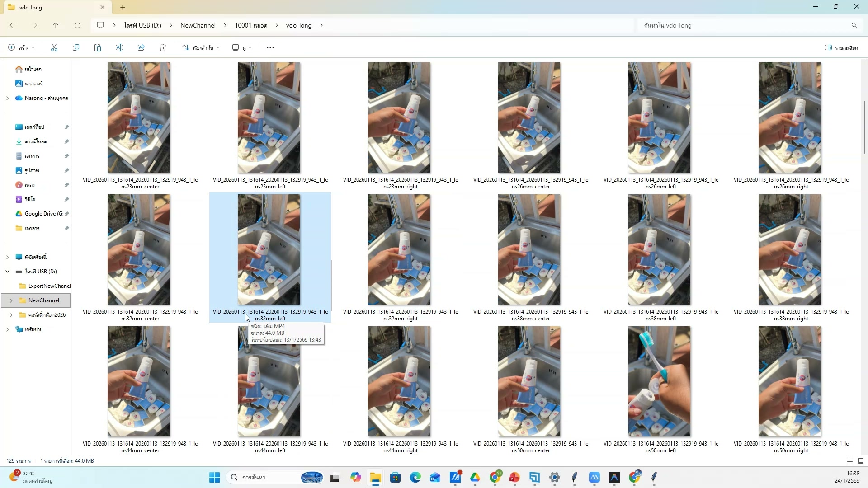The width and height of the screenshot is (868, 488).
Task: Cut the selected video file
Action: tap(54, 47)
